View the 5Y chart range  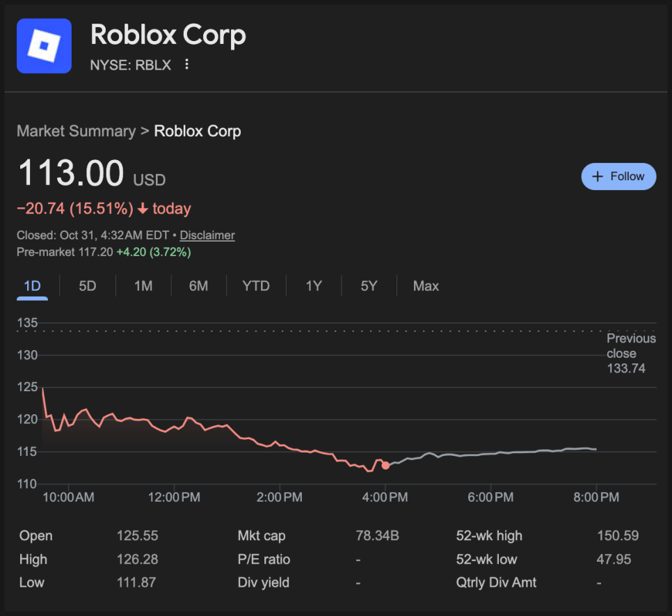[x=369, y=286]
